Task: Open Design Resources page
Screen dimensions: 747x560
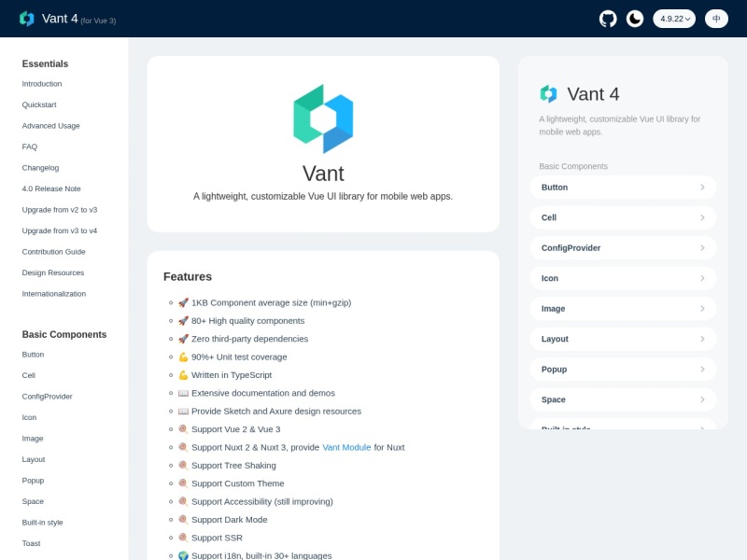Action: [x=53, y=273]
